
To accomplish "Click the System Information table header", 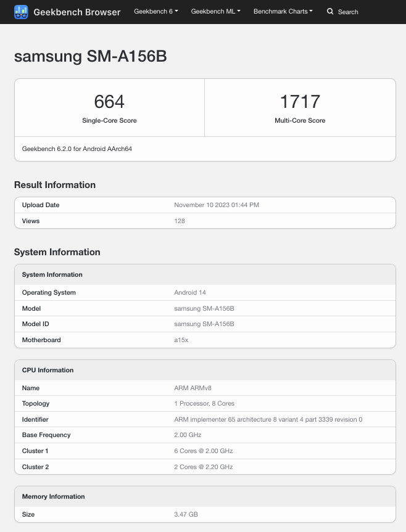I will point(205,274).
